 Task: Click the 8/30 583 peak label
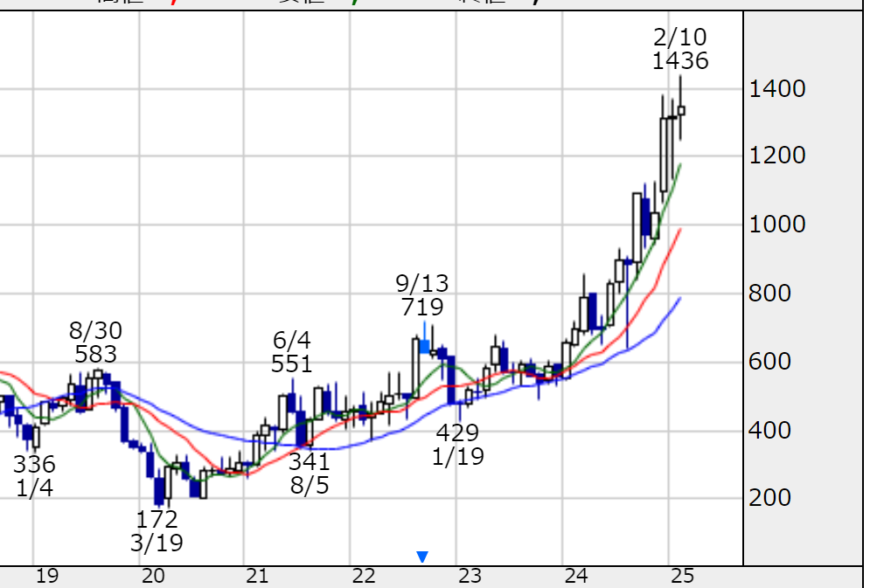(95, 342)
